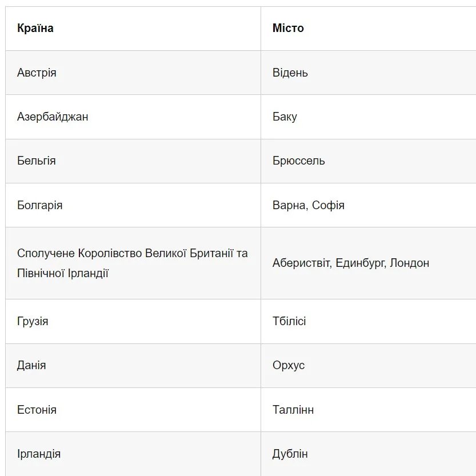Click the "Орхус" city cell
This screenshot has height=476, width=476.
[x=289, y=365]
